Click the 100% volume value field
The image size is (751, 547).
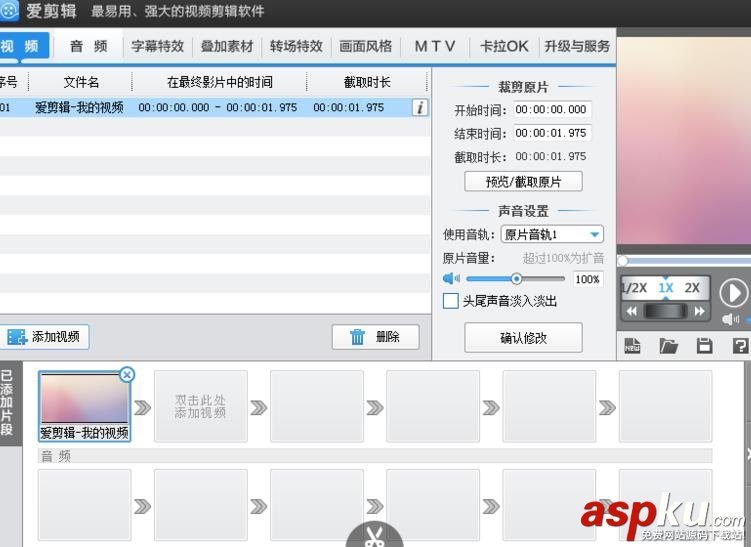point(588,279)
